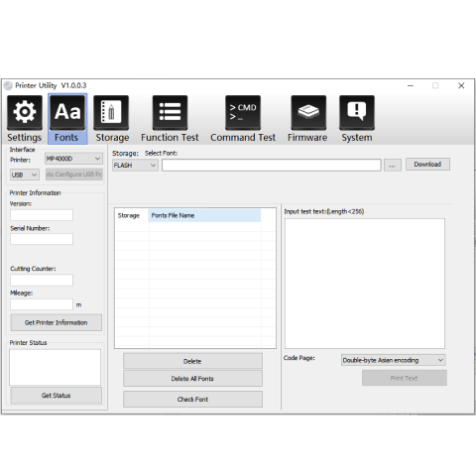Click the Check Font button
This screenshot has width=476, height=476.
coord(192,400)
